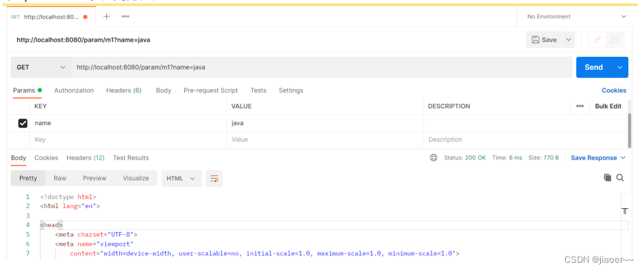
Task: Select the Preview view
Action: coord(95,179)
